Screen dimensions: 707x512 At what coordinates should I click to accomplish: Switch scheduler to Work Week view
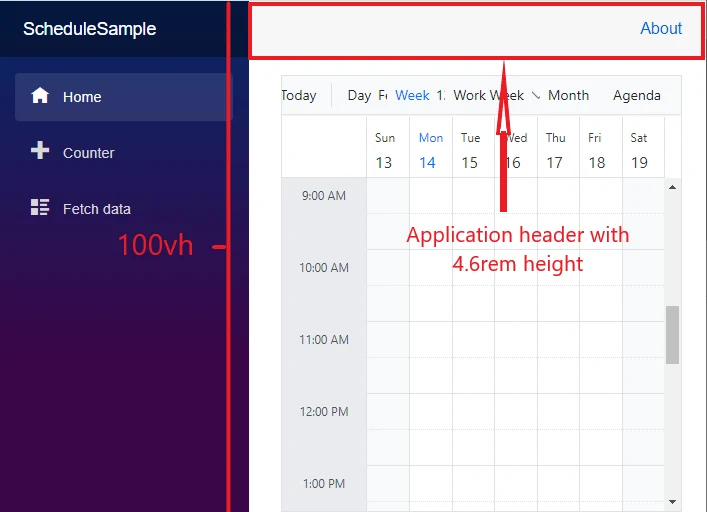488,96
